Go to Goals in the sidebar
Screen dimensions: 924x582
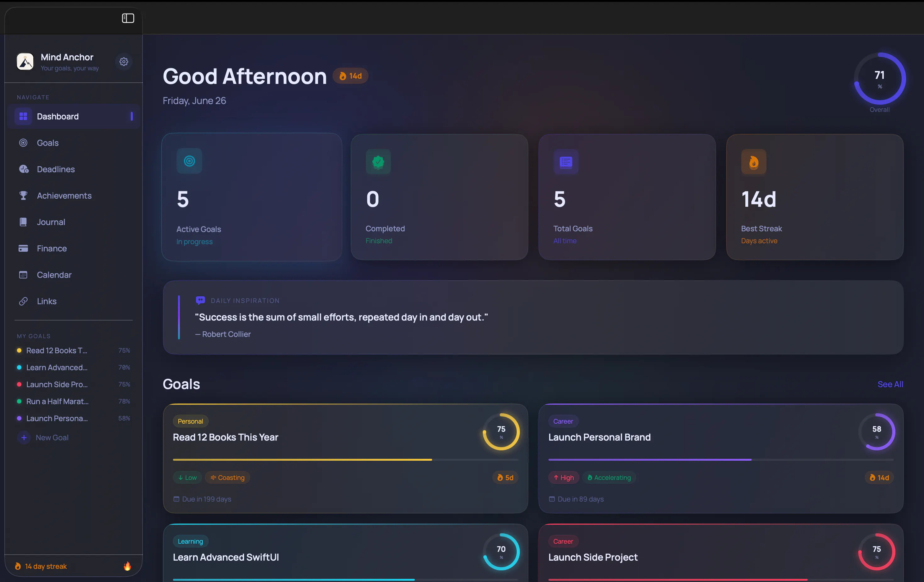(73, 143)
